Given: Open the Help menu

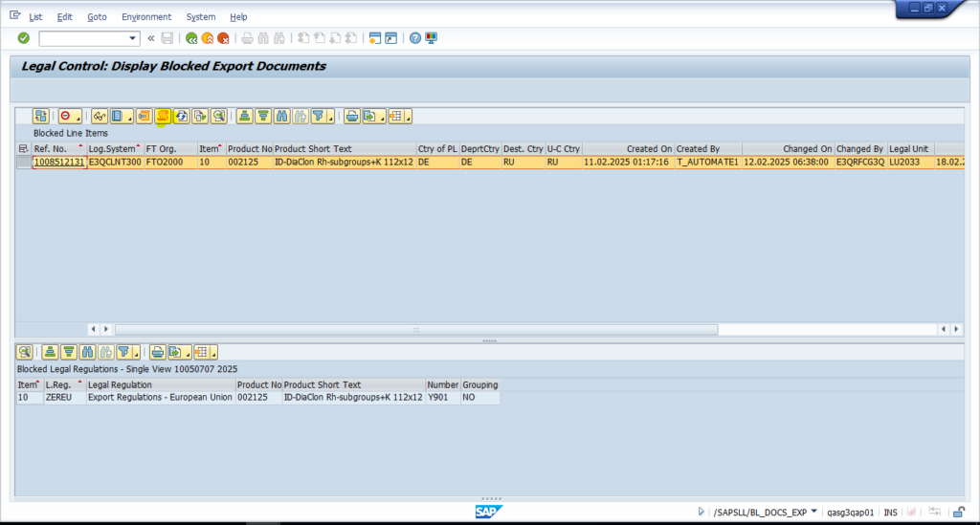Looking at the screenshot, I should [x=238, y=17].
